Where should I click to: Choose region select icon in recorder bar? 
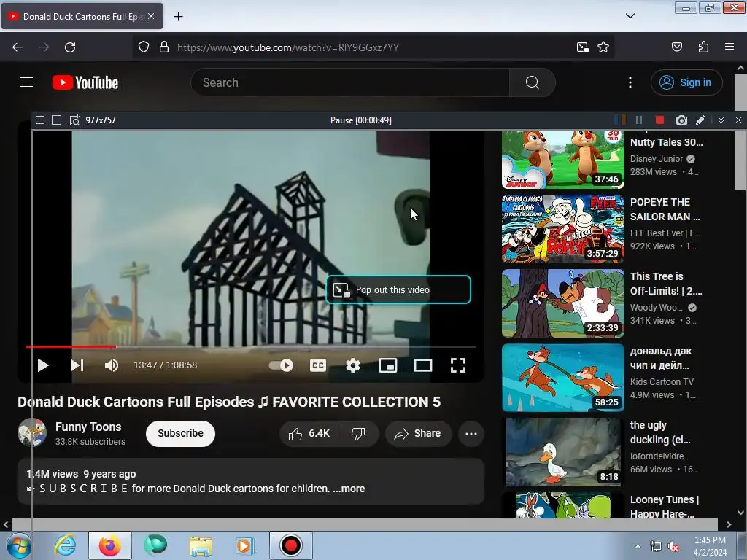click(x=74, y=120)
